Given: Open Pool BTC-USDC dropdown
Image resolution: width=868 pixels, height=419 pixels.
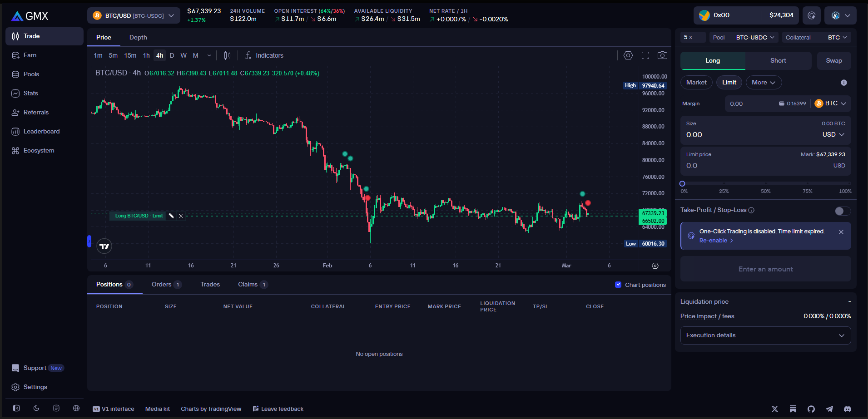Looking at the screenshot, I should pos(744,37).
